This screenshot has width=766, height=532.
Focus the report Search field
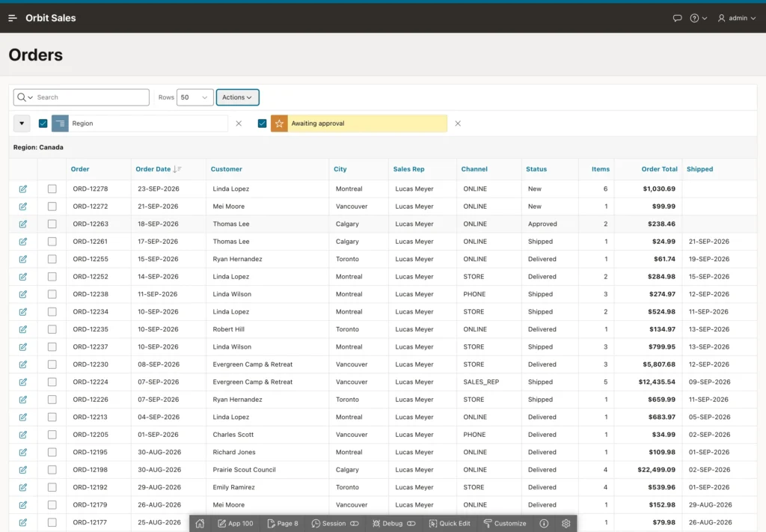(91, 97)
